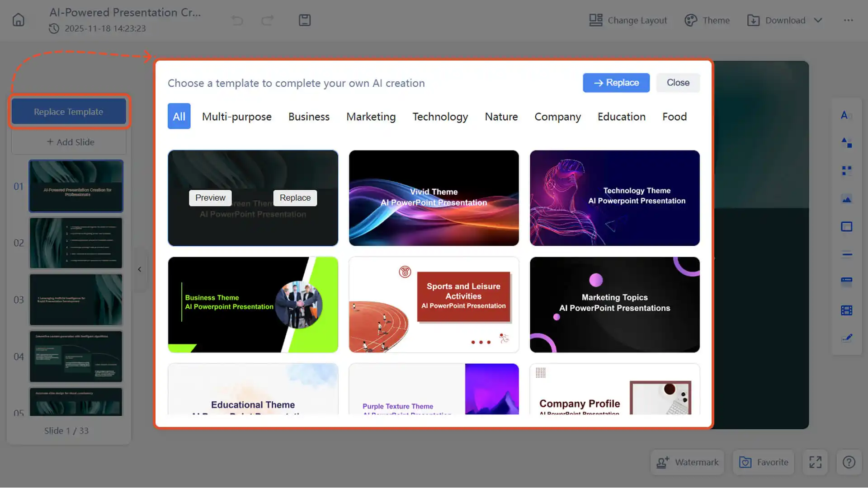Image resolution: width=868 pixels, height=488 pixels.
Task: Open the line tool in right sidebar
Action: (x=846, y=254)
